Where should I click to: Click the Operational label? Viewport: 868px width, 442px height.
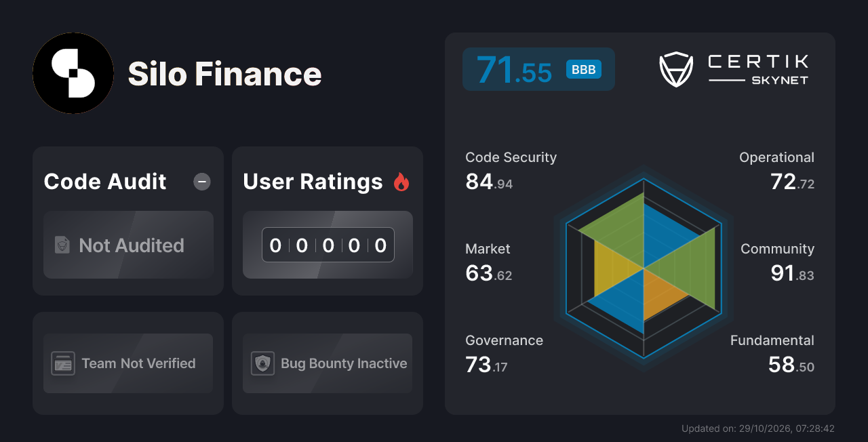776,157
